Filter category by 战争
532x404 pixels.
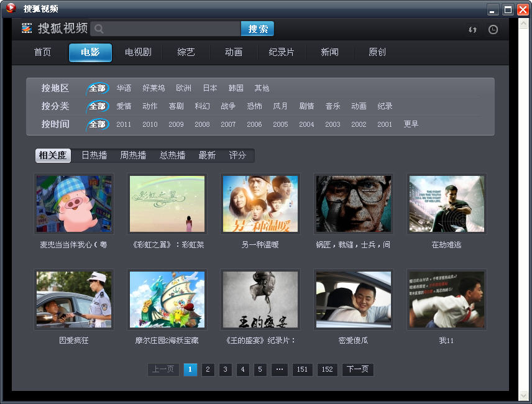(228, 106)
